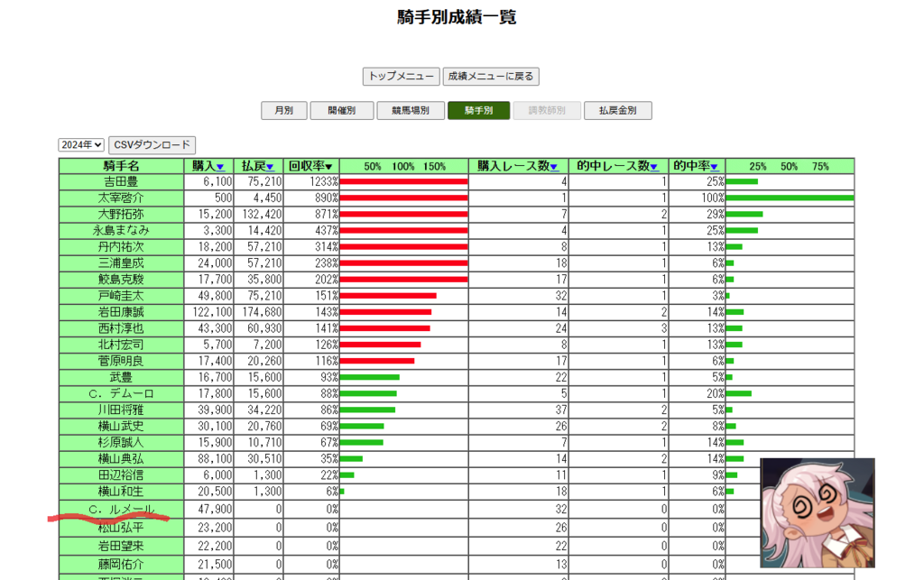Screen dimensions: 924x580
Task: Click jockey name C.ルメール cell
Action: coord(121,510)
